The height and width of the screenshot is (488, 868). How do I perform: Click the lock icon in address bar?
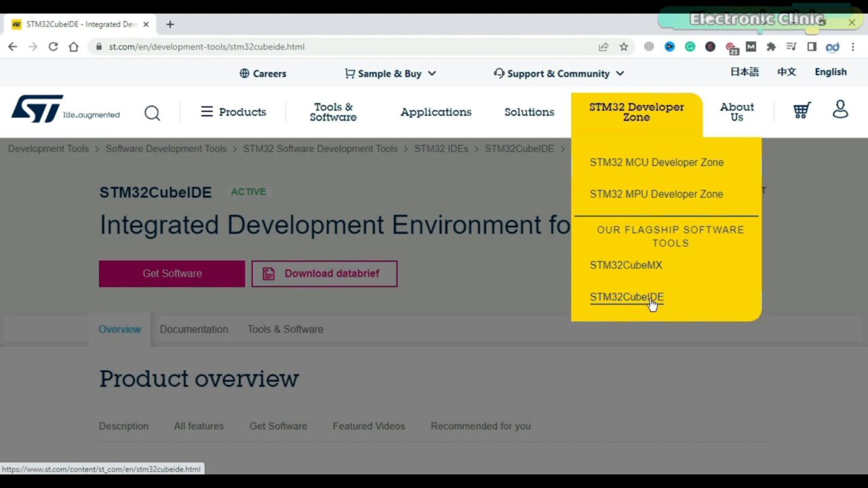(x=99, y=47)
